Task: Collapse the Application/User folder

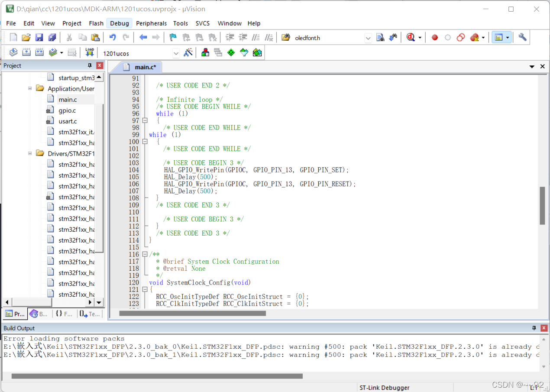Action: 30,88
